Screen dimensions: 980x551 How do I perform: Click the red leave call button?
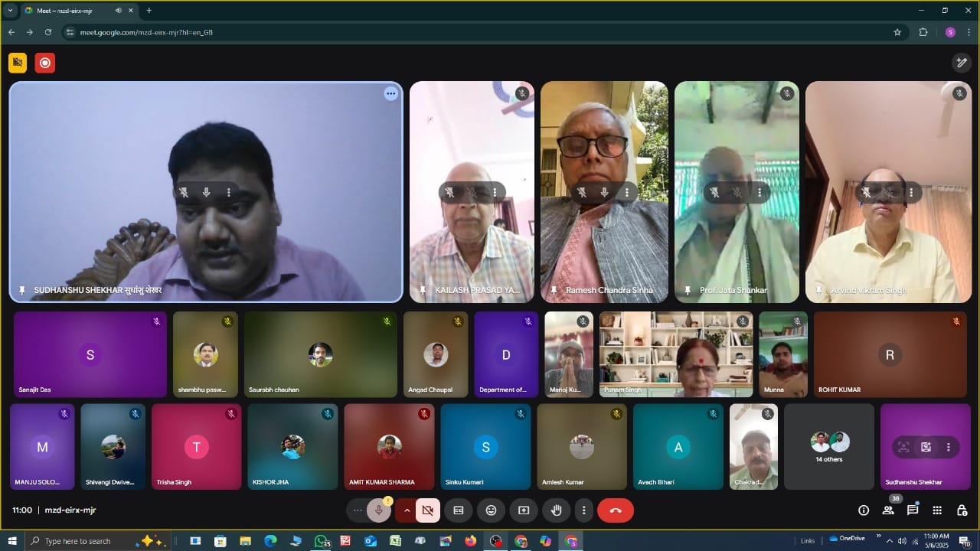pyautogui.click(x=615, y=510)
